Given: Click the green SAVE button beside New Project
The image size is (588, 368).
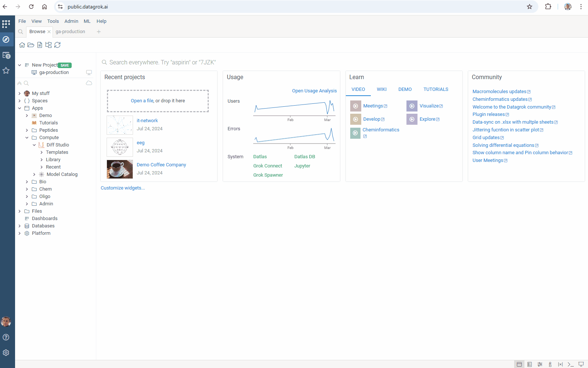Looking at the screenshot, I should point(65,65).
